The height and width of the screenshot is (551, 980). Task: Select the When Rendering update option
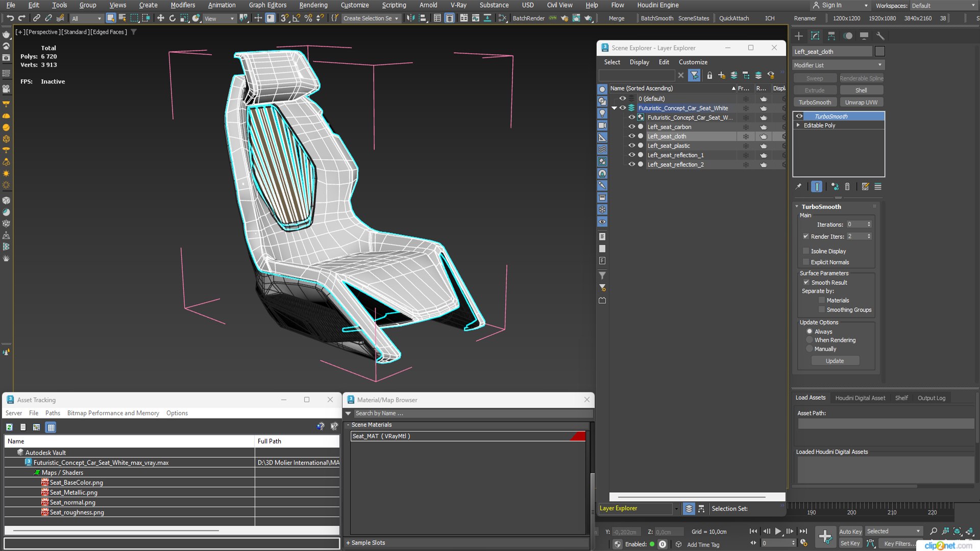coord(810,340)
